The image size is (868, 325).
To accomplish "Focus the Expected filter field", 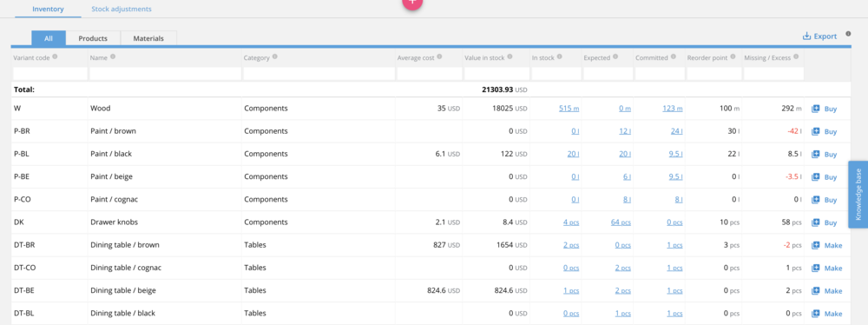I will [x=608, y=73].
